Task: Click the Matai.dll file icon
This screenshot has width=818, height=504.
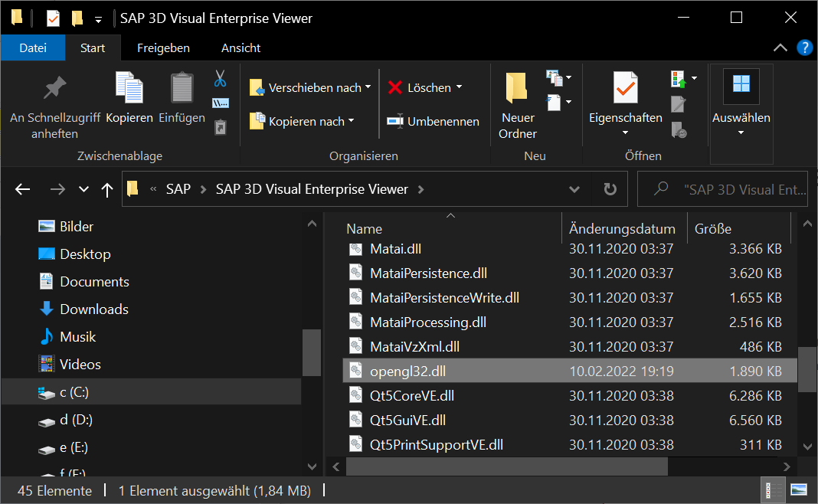Action: pyautogui.click(x=356, y=248)
